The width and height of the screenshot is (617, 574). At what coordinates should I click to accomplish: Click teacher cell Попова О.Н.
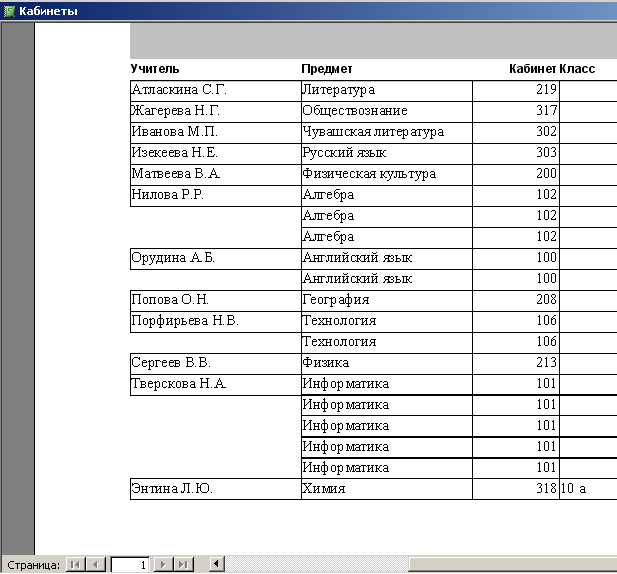(x=216, y=301)
